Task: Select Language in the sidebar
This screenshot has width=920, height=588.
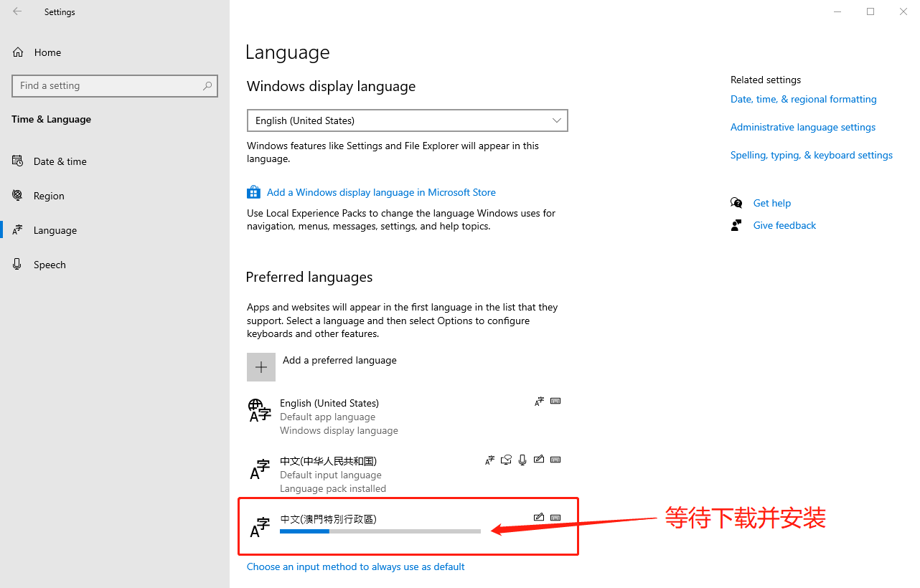Action: click(x=115, y=230)
